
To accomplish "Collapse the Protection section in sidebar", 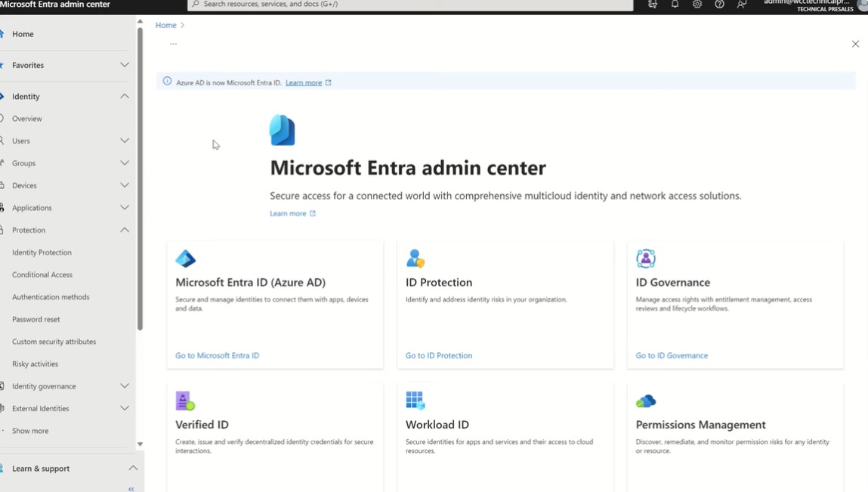I will point(125,230).
